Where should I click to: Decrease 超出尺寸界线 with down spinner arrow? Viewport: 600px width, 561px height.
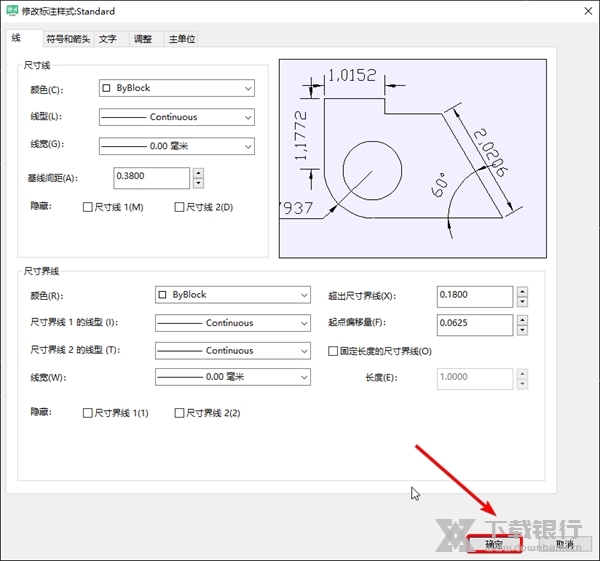click(x=522, y=302)
